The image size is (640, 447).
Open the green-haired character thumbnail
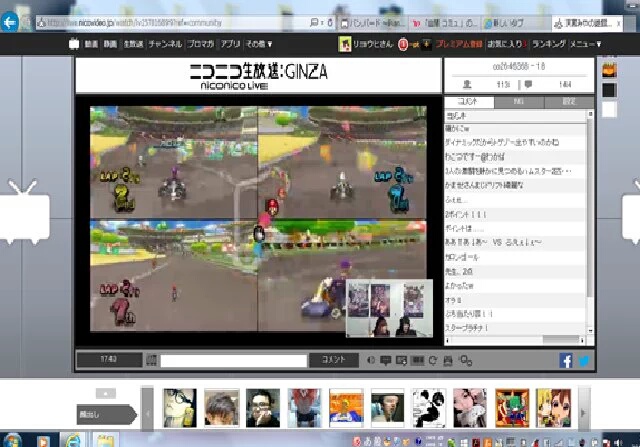[x=512, y=408]
